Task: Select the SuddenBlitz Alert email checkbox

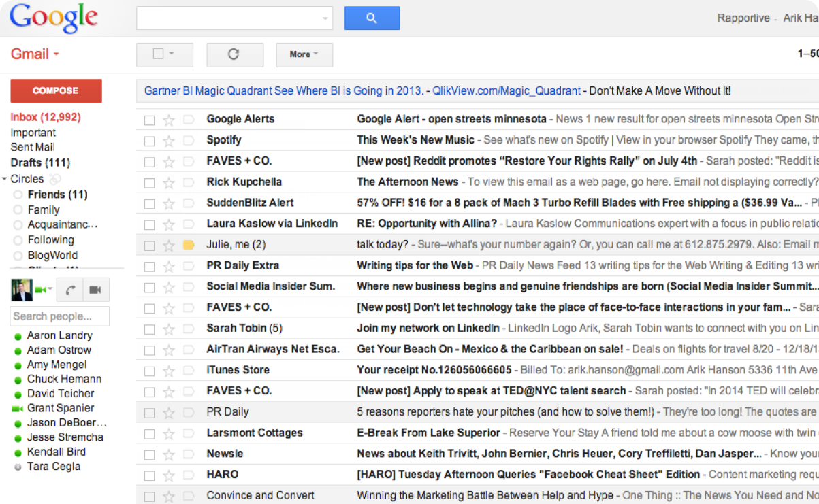Action: (149, 204)
